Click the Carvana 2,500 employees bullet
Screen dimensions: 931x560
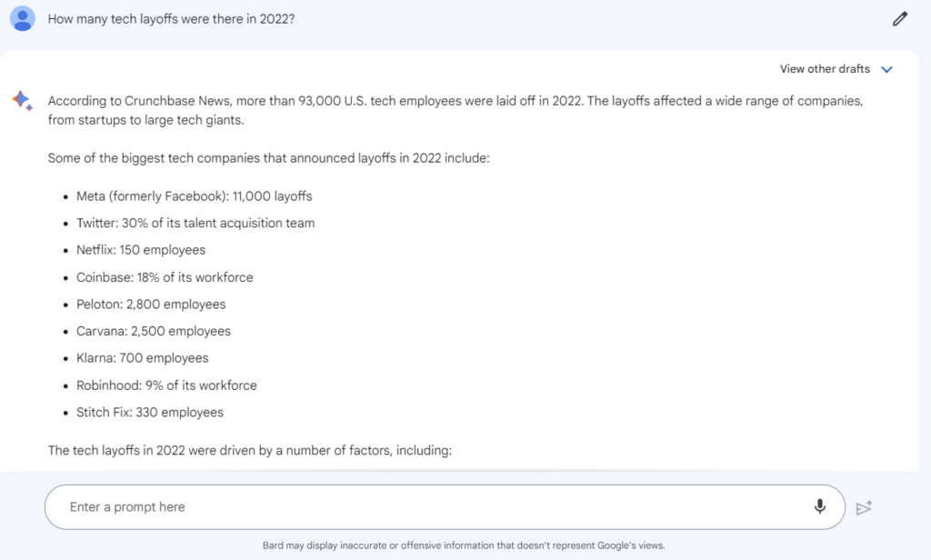pyautogui.click(x=154, y=331)
